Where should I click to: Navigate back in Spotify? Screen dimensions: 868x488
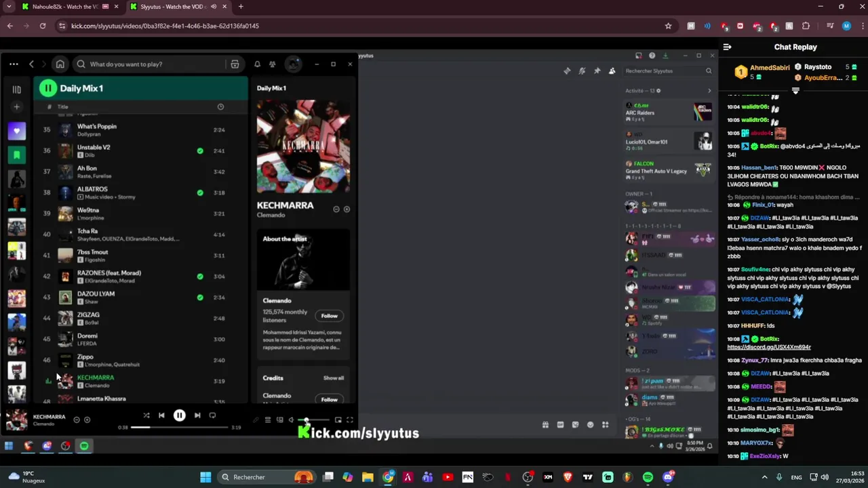tap(31, 64)
